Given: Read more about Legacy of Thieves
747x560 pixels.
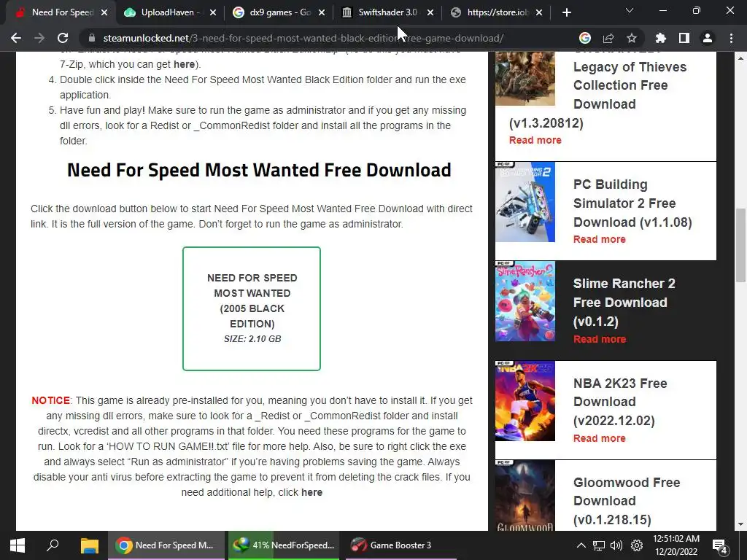Looking at the screenshot, I should 535,140.
